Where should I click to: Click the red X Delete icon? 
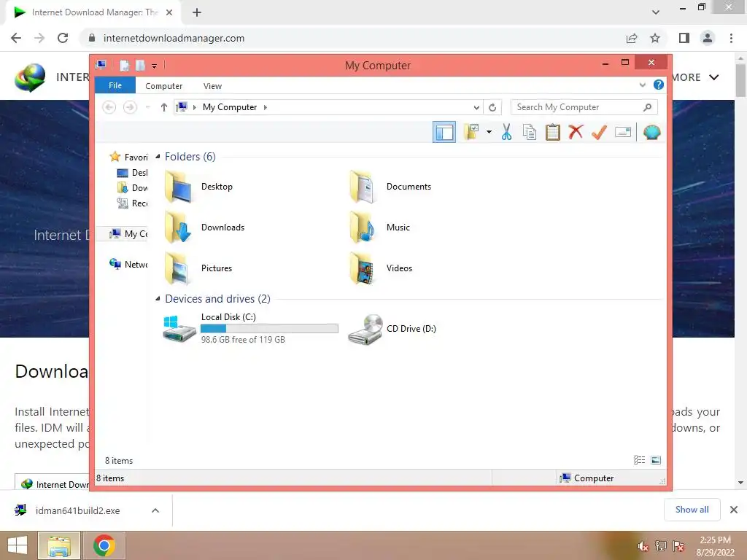tap(576, 132)
